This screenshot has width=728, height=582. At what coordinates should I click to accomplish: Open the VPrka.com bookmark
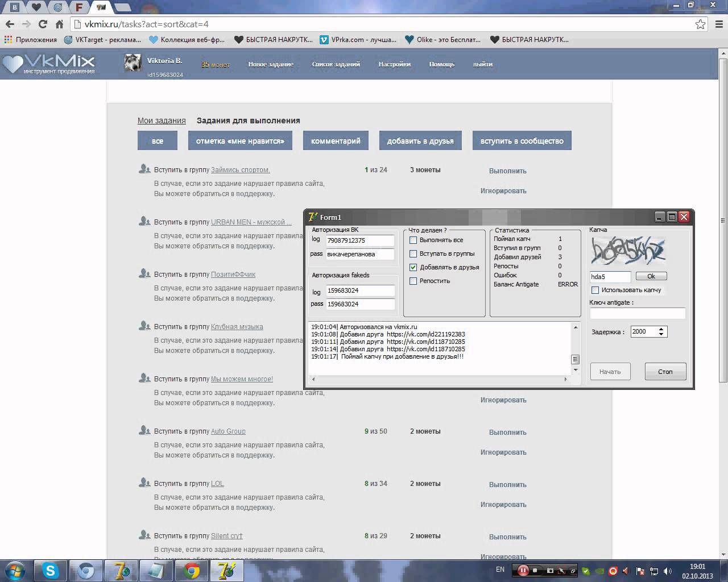click(358, 40)
